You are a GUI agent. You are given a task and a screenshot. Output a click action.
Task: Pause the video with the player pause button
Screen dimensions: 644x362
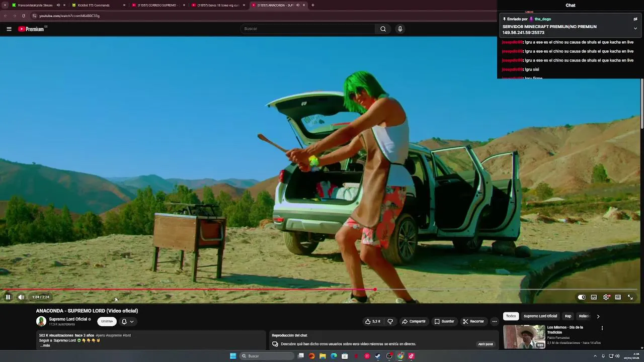[x=8, y=297]
